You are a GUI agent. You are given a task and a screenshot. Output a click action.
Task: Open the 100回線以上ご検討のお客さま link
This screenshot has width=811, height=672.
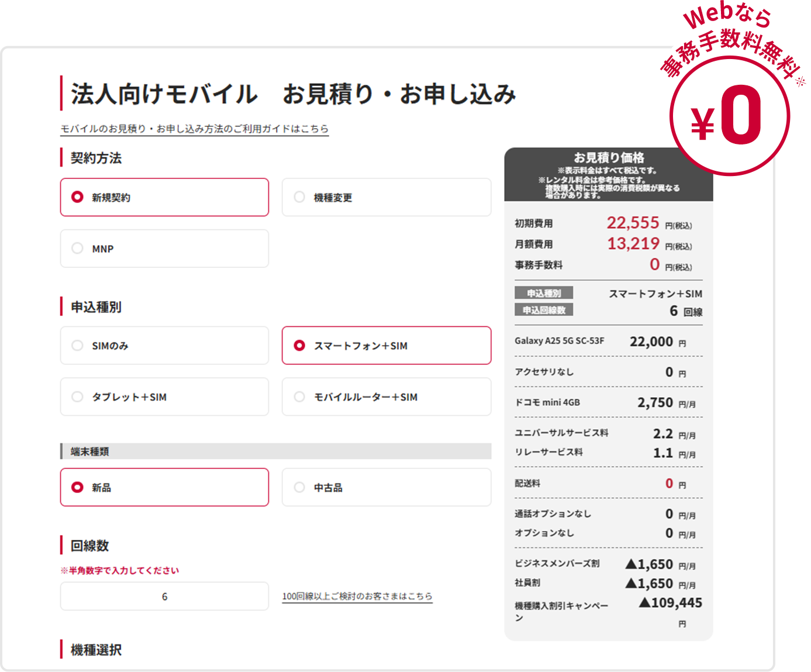pos(357,596)
